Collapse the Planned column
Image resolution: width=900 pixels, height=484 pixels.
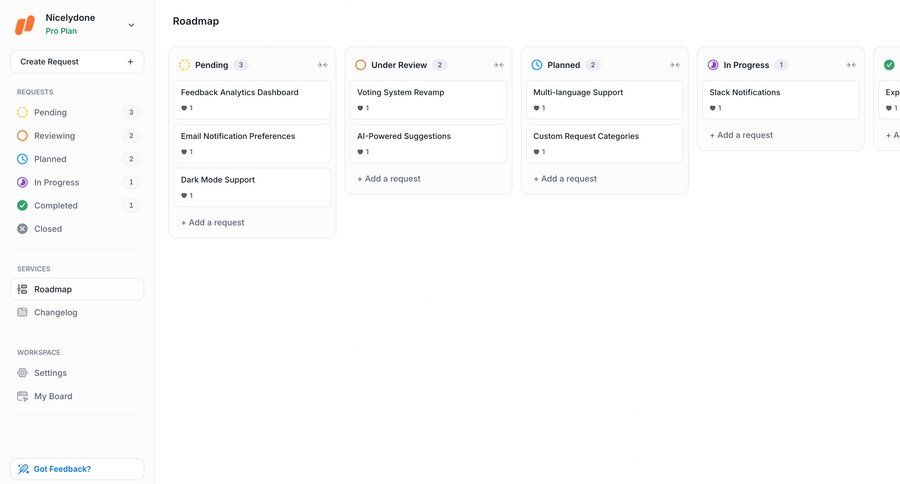click(674, 65)
